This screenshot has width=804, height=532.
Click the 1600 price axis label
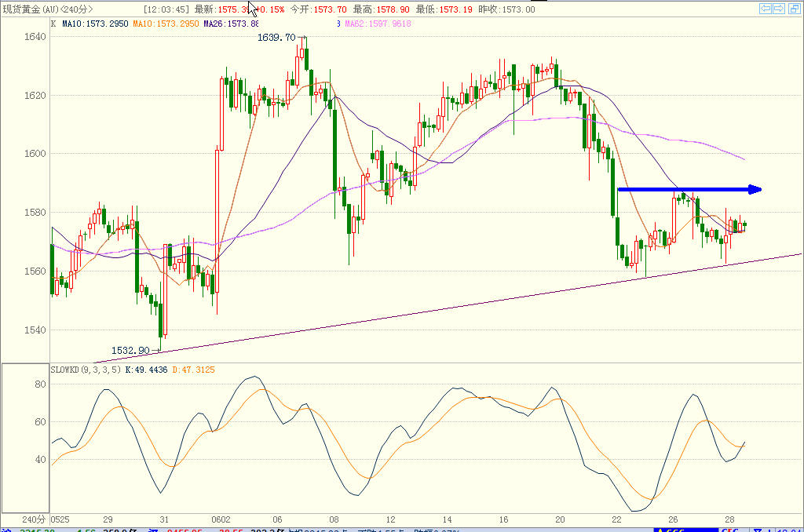(35, 154)
